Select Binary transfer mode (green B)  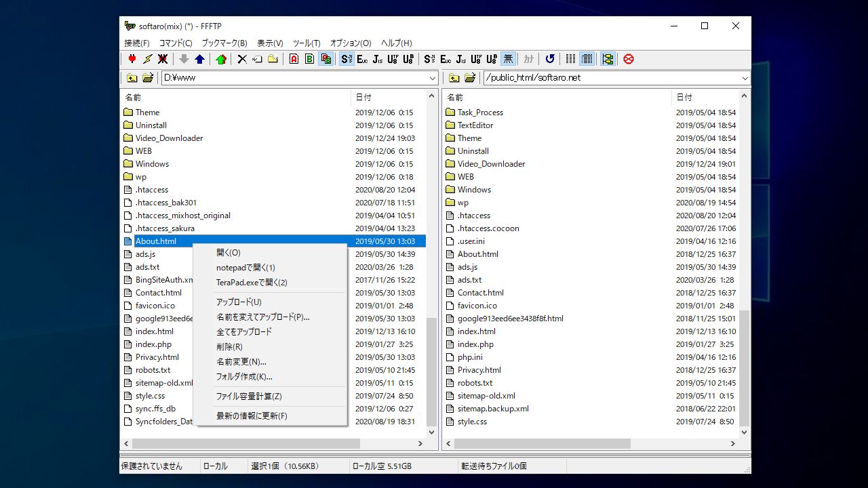point(309,59)
